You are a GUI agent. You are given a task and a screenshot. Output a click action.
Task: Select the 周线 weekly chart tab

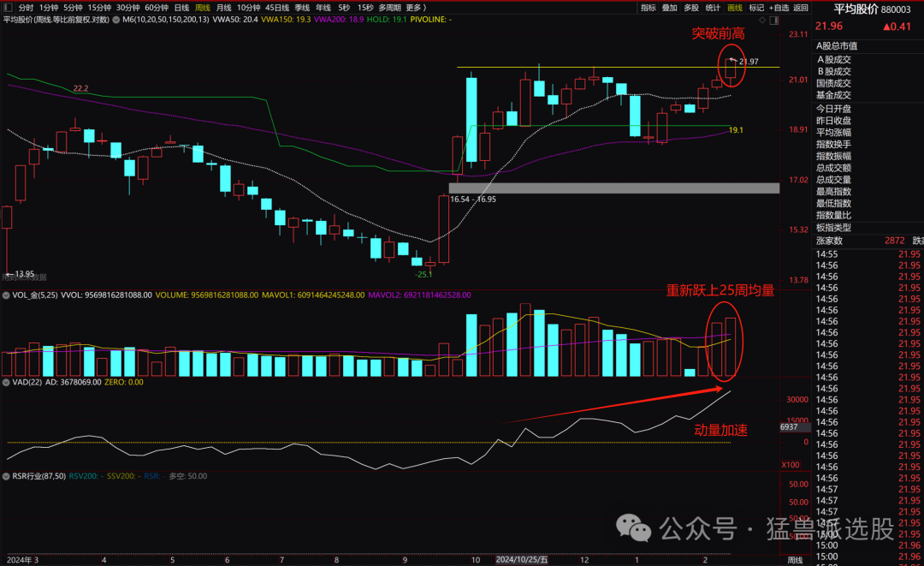[x=202, y=8]
